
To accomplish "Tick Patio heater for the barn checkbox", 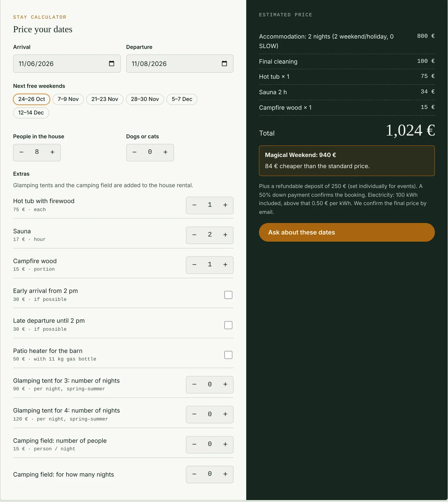I will pos(228,355).
